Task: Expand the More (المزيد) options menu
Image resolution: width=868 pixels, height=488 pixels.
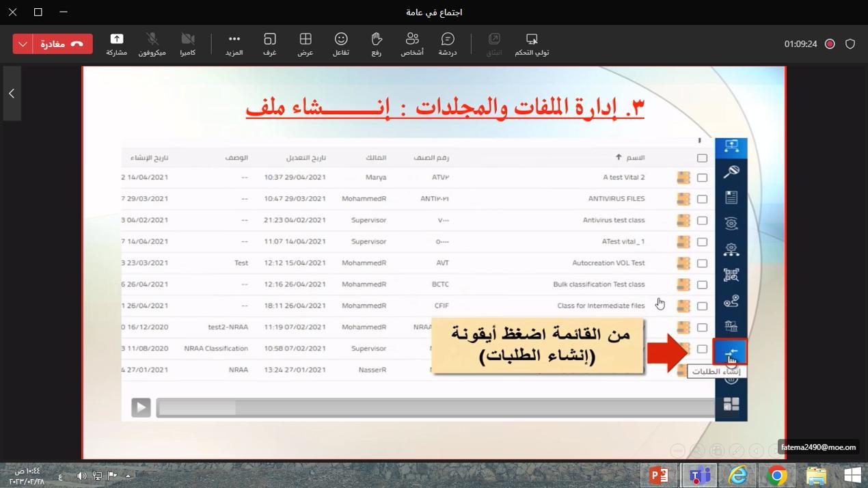Action: tap(234, 44)
